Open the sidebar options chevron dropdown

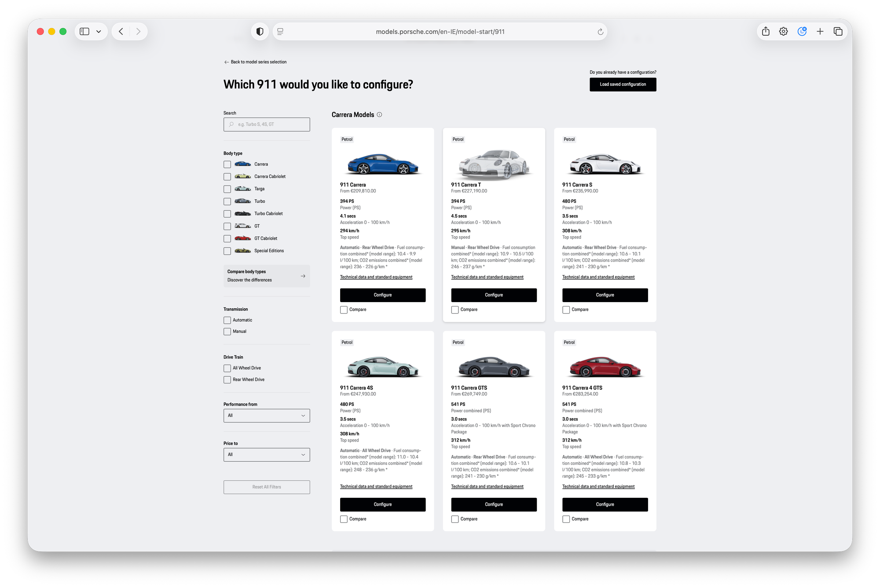tap(99, 32)
